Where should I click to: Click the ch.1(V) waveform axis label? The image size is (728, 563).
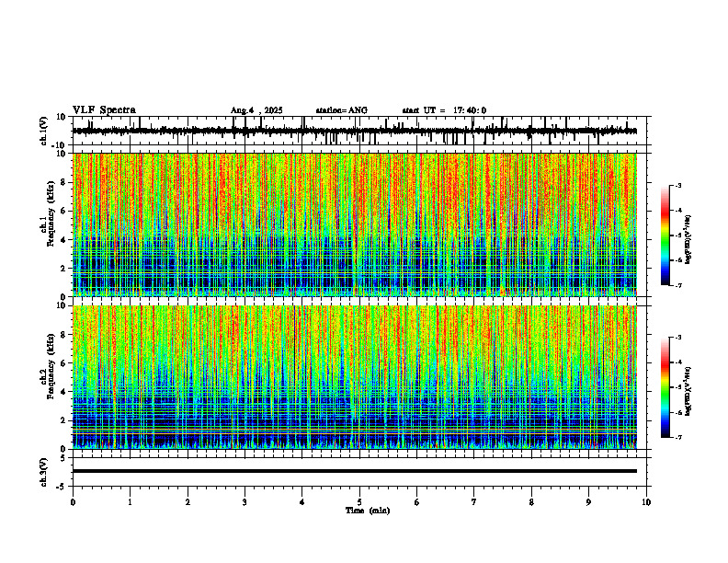(44, 131)
